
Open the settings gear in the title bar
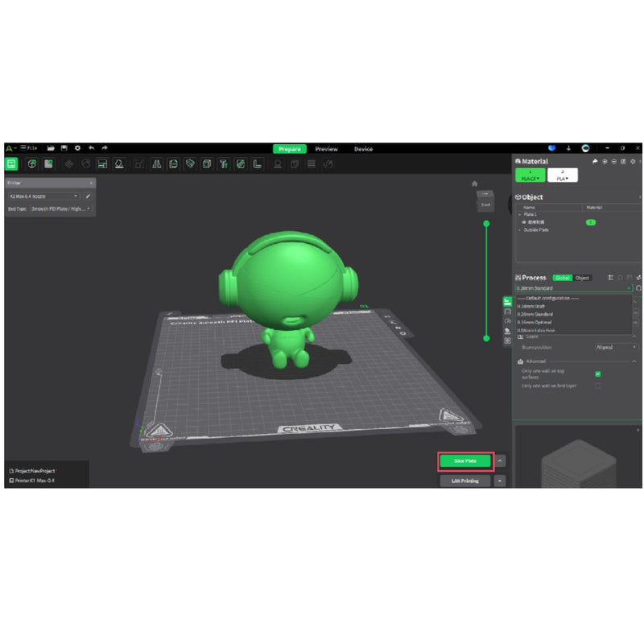coord(76,148)
